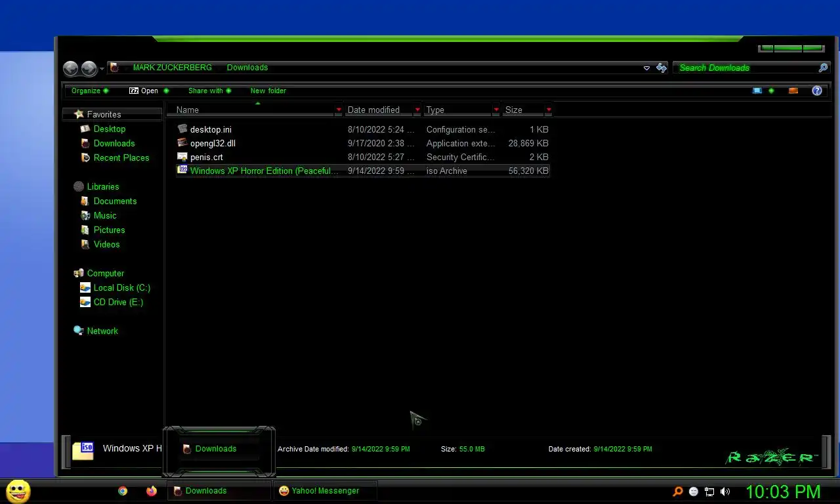
Task: Sort by the Type column header
Action: [x=457, y=110]
